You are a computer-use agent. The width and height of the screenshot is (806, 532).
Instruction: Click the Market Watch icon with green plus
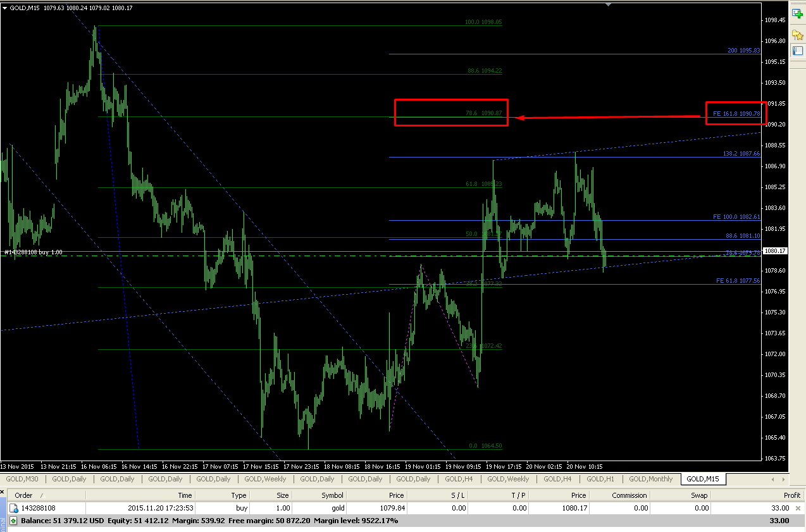[797, 14]
